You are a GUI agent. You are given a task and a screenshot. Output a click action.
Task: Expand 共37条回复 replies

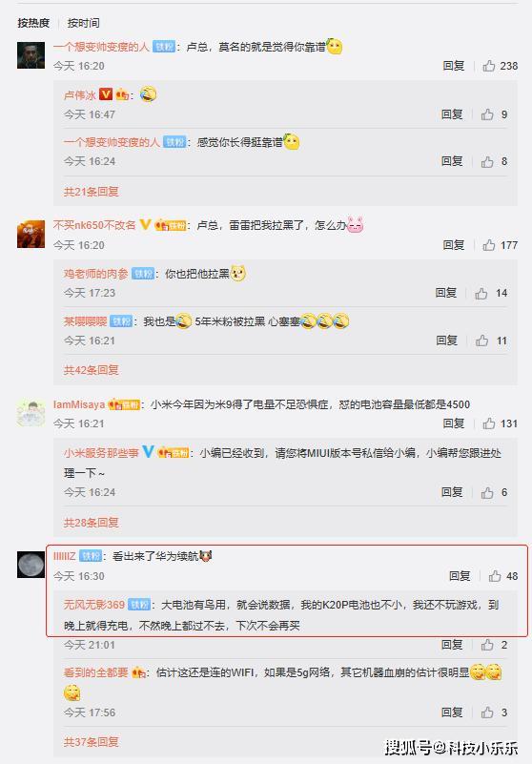coord(92,742)
